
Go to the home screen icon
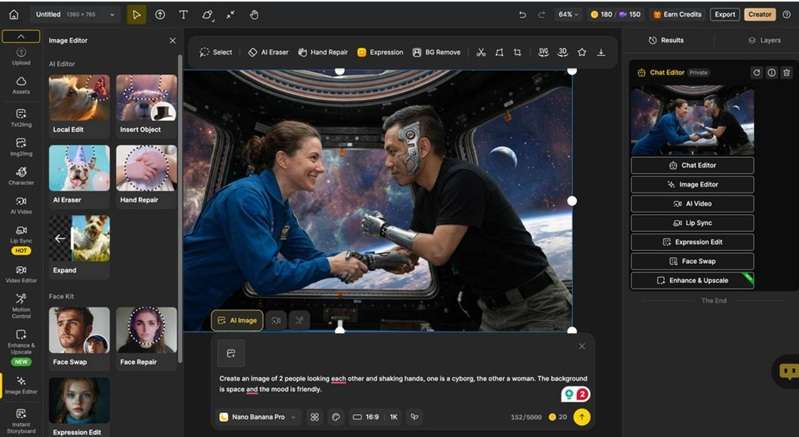coord(14,15)
